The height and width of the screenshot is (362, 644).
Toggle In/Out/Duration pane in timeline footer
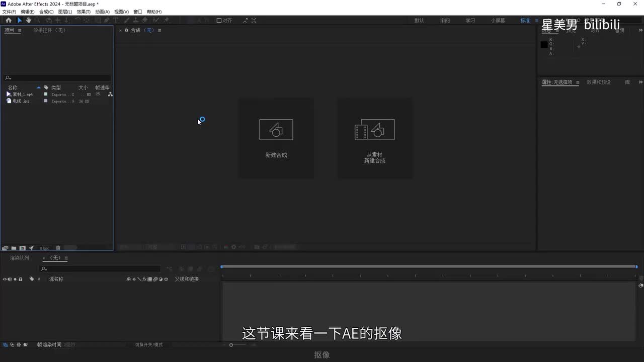(x=18, y=345)
